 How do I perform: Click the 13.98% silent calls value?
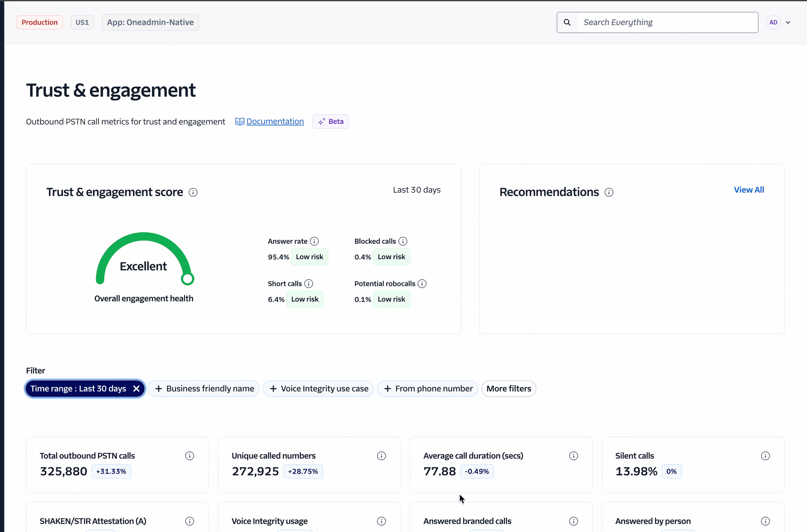(x=636, y=471)
